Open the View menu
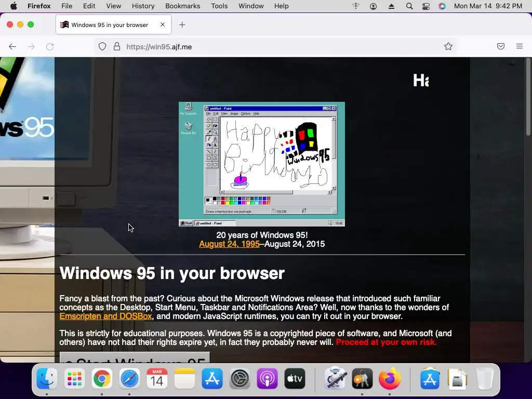Image resolution: width=532 pixels, height=399 pixels. 114,6
